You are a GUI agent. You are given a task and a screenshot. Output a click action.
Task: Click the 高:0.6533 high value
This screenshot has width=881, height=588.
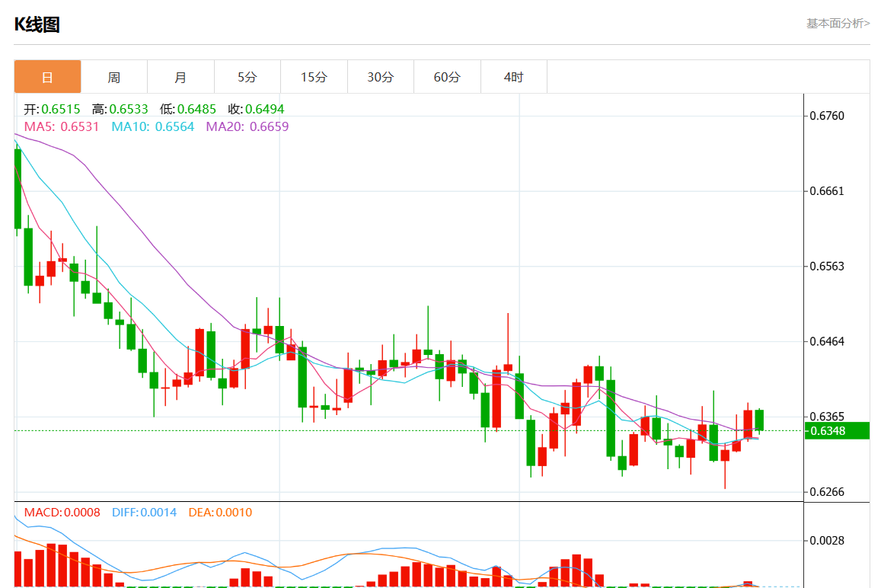[x=120, y=108]
